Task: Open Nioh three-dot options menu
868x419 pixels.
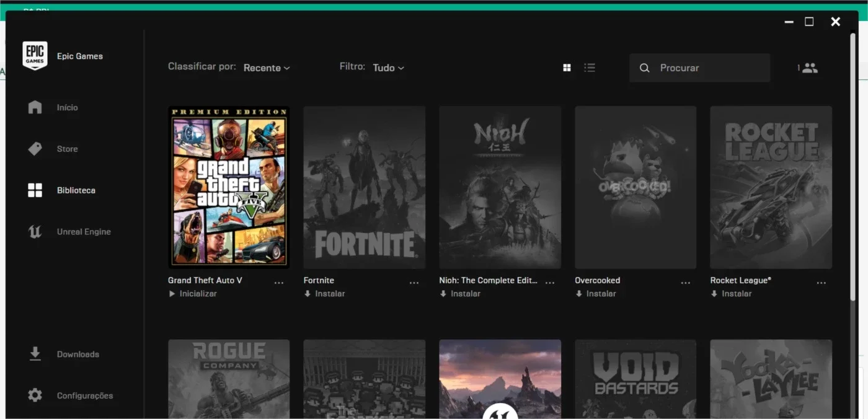Action: [550, 283]
